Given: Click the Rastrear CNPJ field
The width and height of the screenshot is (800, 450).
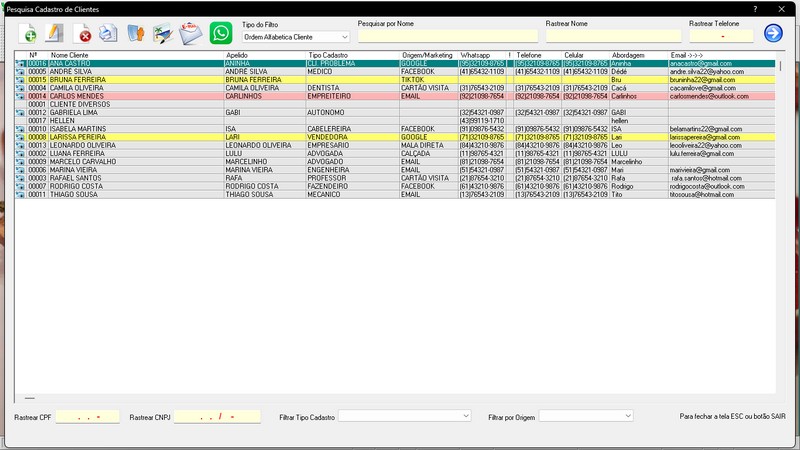Looking at the screenshot, I should click(x=217, y=417).
